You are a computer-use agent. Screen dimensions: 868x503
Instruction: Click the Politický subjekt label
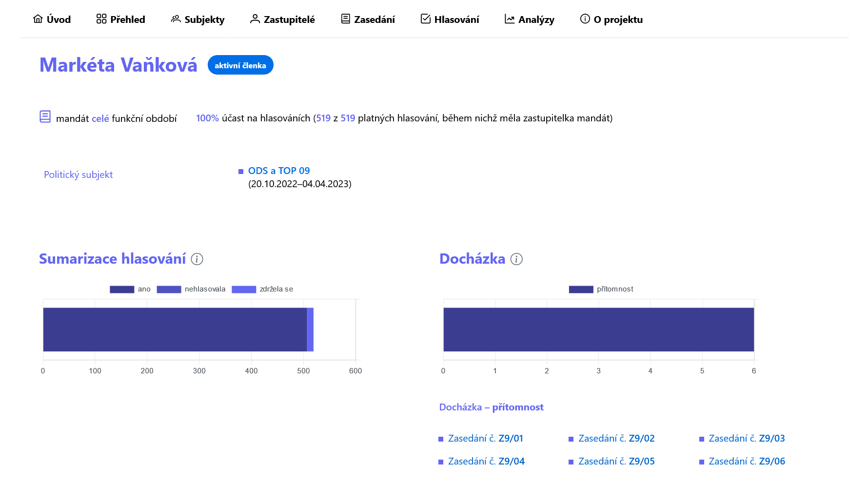[x=78, y=174]
